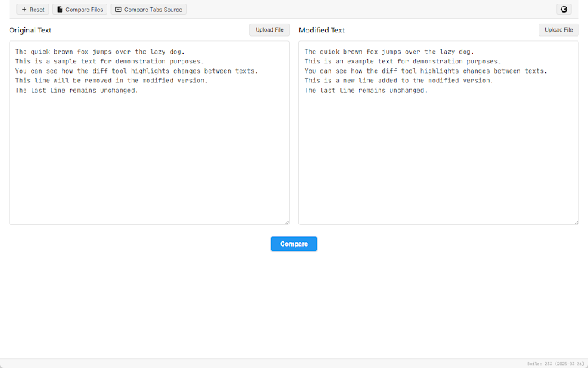Open Compare Tabs Source
This screenshot has height=368, width=588.
[148, 10]
